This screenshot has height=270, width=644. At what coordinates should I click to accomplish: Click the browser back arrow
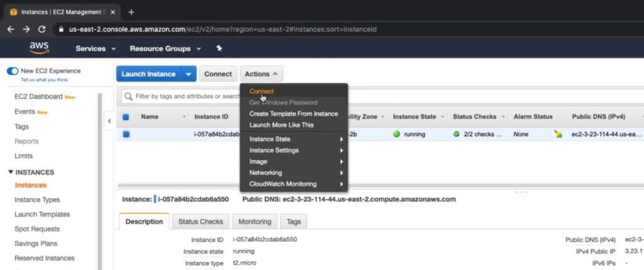(11, 29)
